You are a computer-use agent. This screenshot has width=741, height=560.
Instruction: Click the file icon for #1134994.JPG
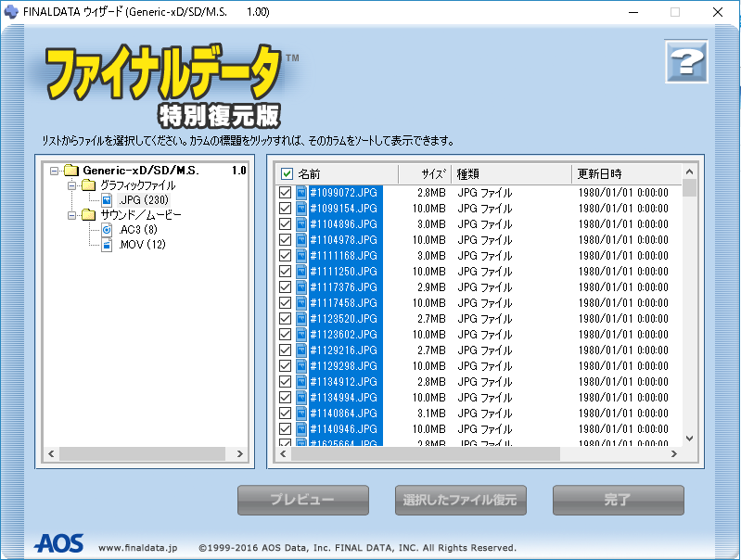point(301,398)
